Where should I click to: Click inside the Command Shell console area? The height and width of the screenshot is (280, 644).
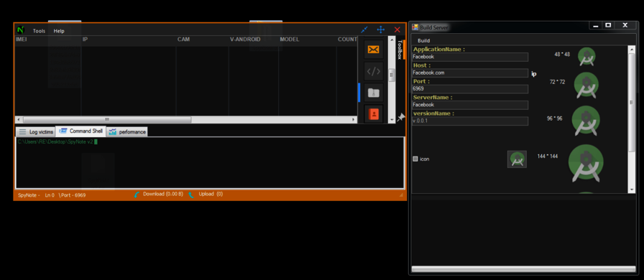209,162
